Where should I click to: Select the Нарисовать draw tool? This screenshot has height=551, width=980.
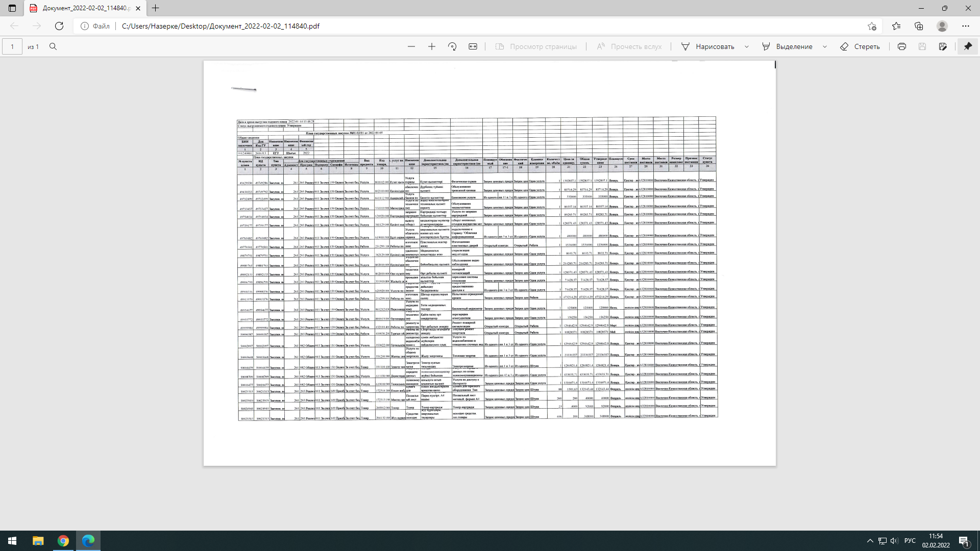708,46
